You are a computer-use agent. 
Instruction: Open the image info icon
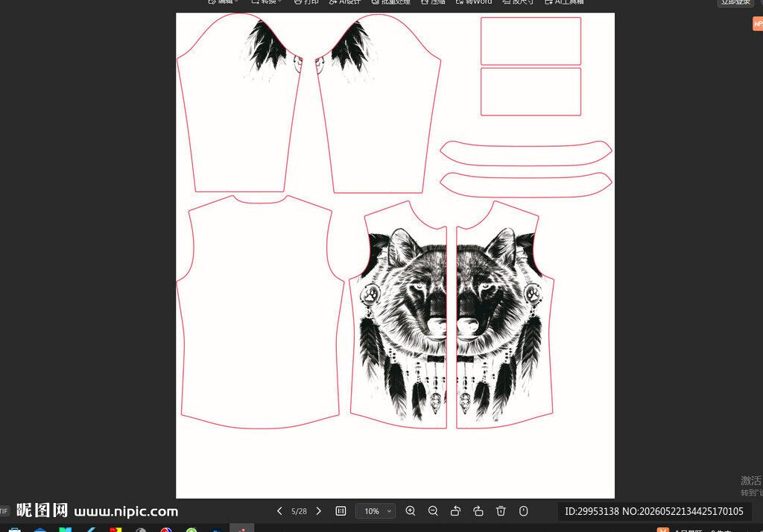click(523, 511)
